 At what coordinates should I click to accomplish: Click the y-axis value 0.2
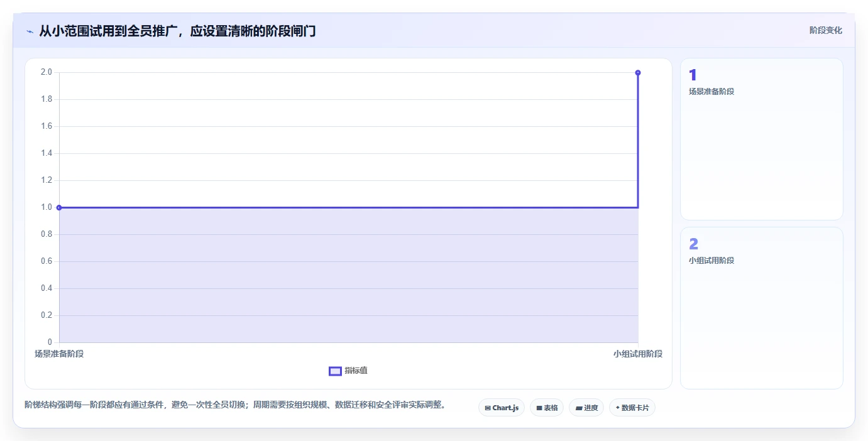click(47, 315)
